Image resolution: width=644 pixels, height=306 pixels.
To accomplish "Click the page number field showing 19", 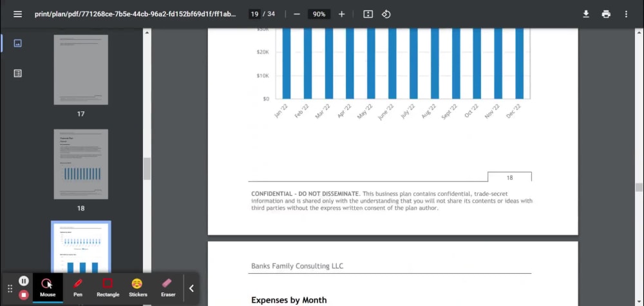I will click(254, 14).
